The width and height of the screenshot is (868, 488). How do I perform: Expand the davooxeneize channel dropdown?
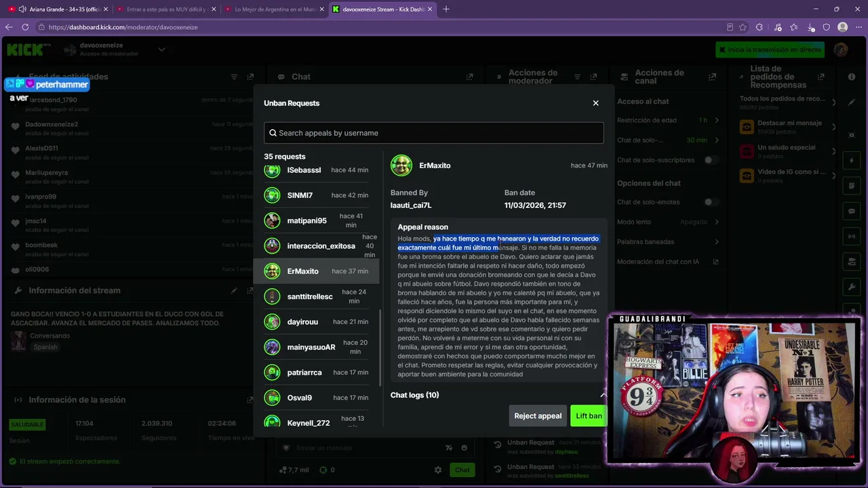161,49
